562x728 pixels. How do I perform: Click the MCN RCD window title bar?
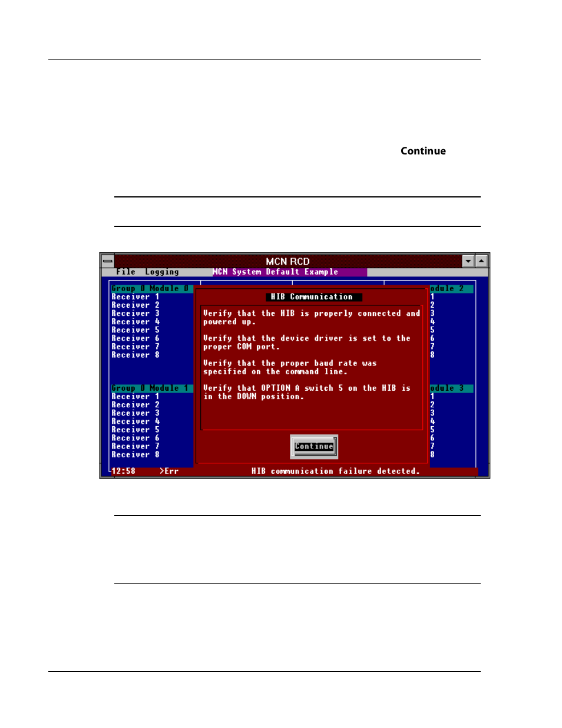coord(288,261)
